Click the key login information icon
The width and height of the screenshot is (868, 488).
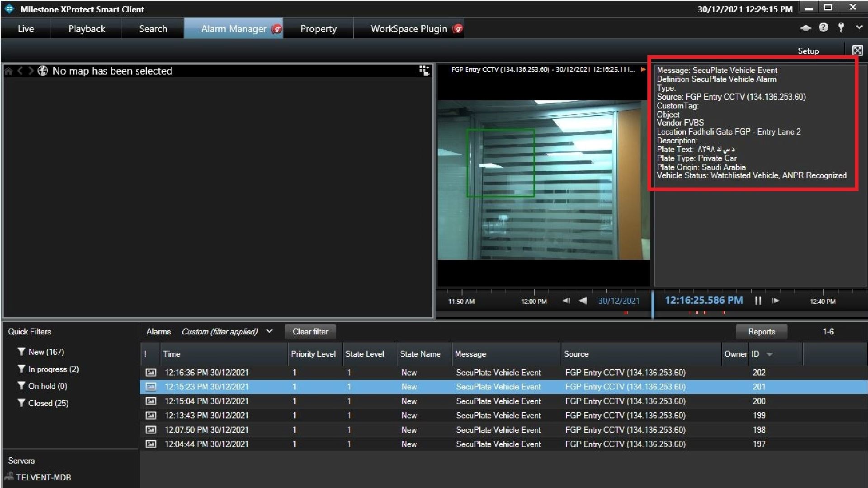(841, 28)
